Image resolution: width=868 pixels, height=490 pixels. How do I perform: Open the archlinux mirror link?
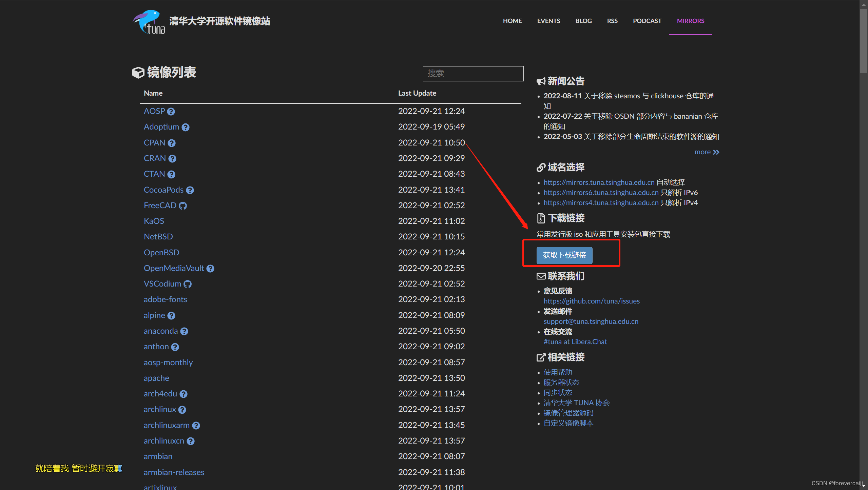click(160, 409)
